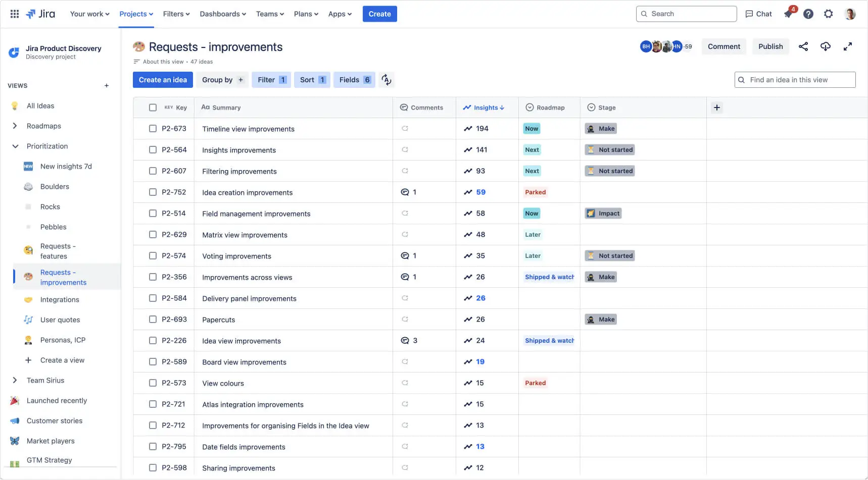Screen dimensions: 868x480
Task: Tick the checkbox for P2-356
Action: pos(153,277)
